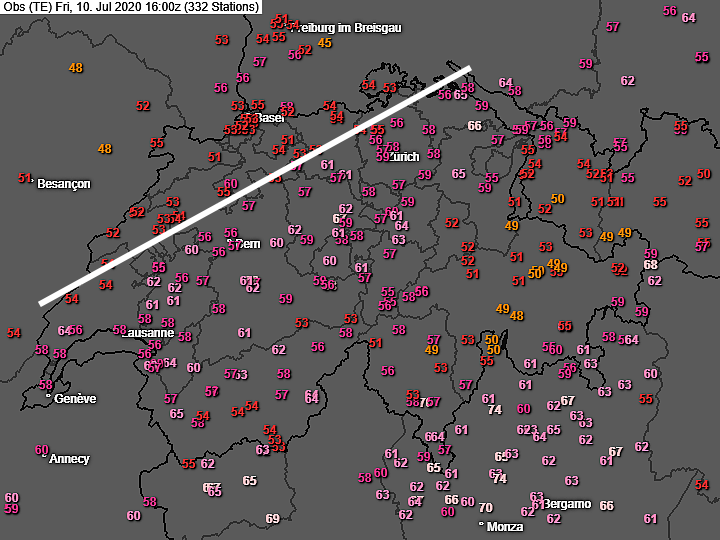This screenshot has width=720, height=540.
Task: Click the "66" value right of Bergamo
Action: pyautogui.click(x=607, y=506)
